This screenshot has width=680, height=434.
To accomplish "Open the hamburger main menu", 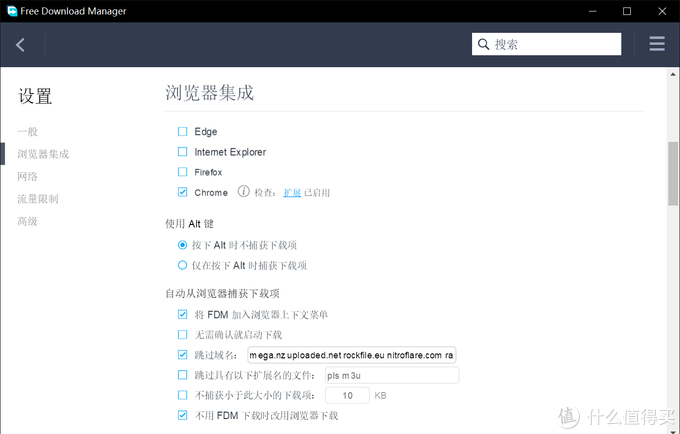I will (x=657, y=44).
